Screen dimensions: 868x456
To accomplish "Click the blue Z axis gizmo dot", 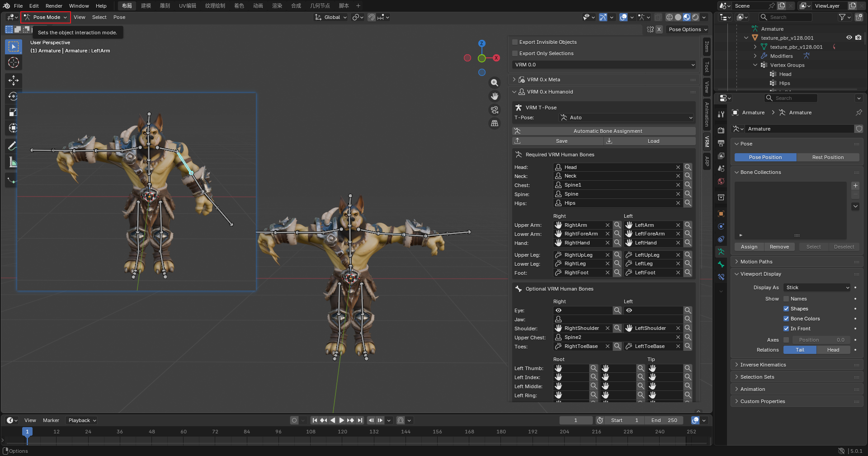I will pyautogui.click(x=482, y=43).
